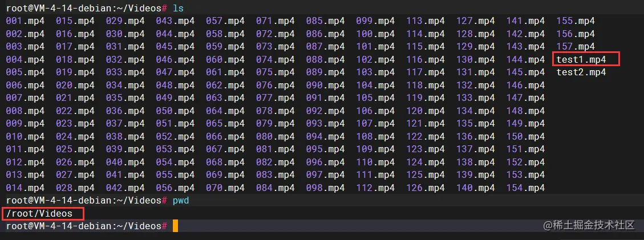This screenshot has width=644, height=240.
Task: Click the file name 108.mp4
Action: click(x=375, y=137)
